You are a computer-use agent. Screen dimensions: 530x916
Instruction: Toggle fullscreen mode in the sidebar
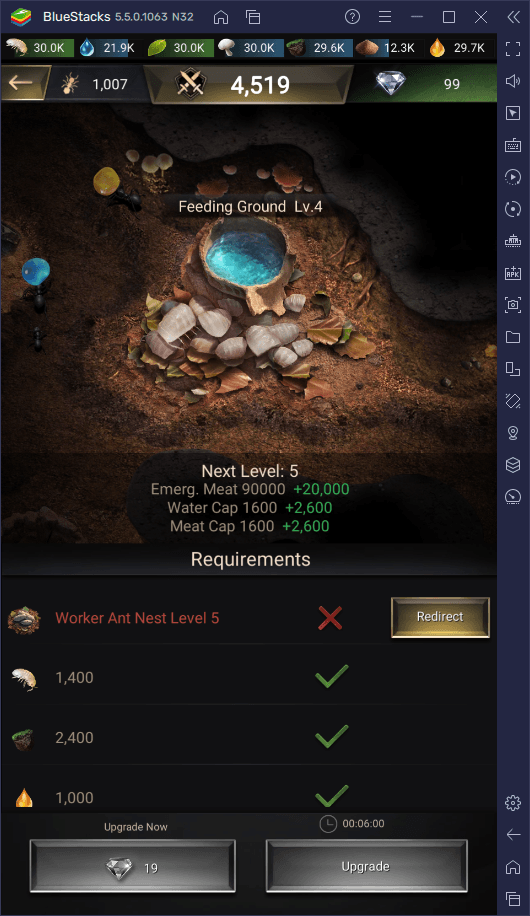[512, 49]
